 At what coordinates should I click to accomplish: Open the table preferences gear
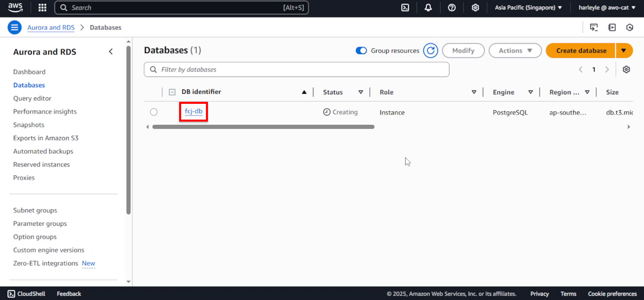[626, 70]
